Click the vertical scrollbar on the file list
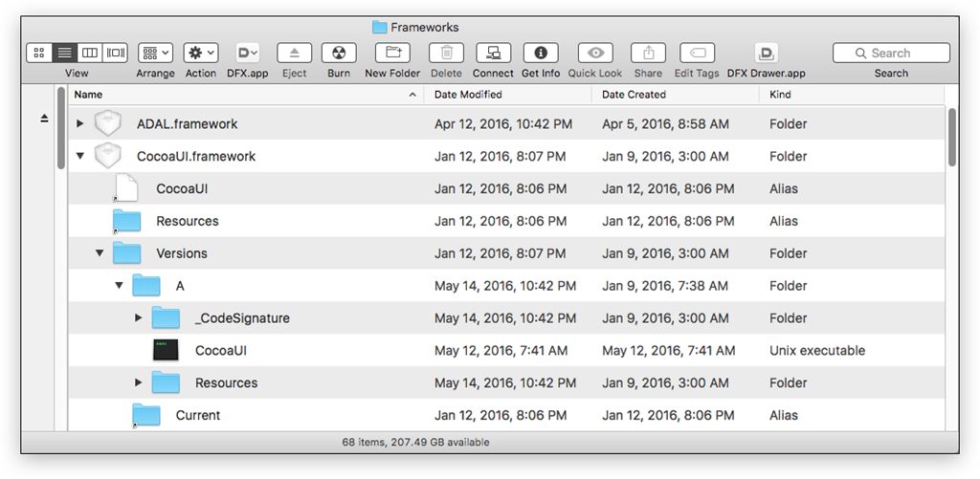Screen dimensions: 980x479 click(952, 138)
